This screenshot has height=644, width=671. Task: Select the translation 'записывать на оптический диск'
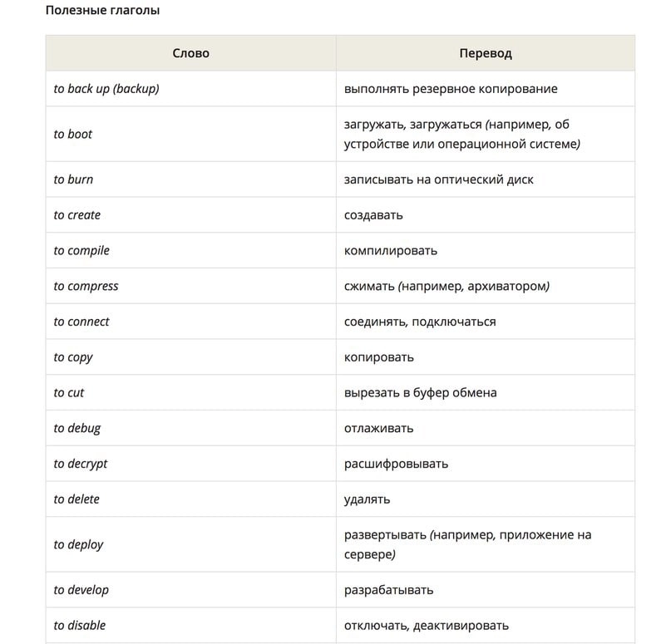click(439, 179)
